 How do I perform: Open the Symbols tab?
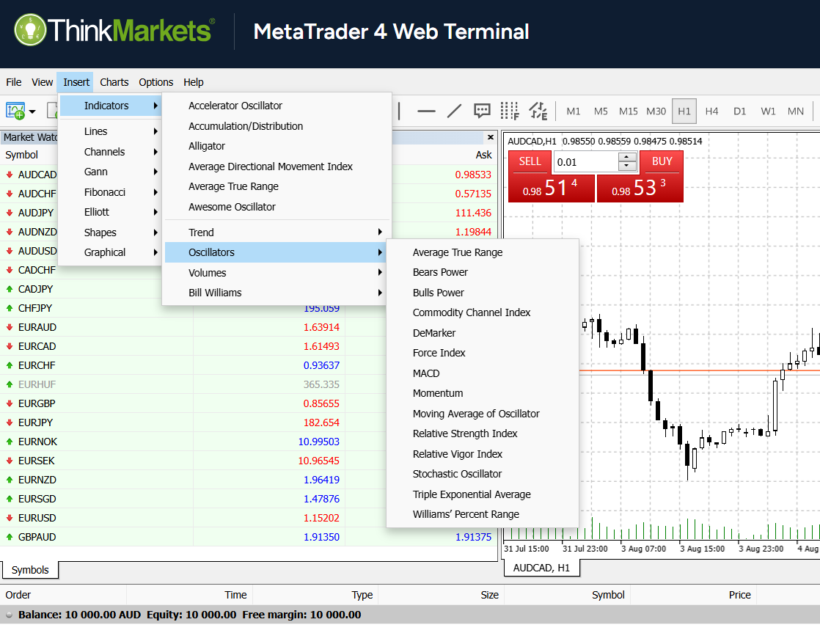(x=30, y=570)
